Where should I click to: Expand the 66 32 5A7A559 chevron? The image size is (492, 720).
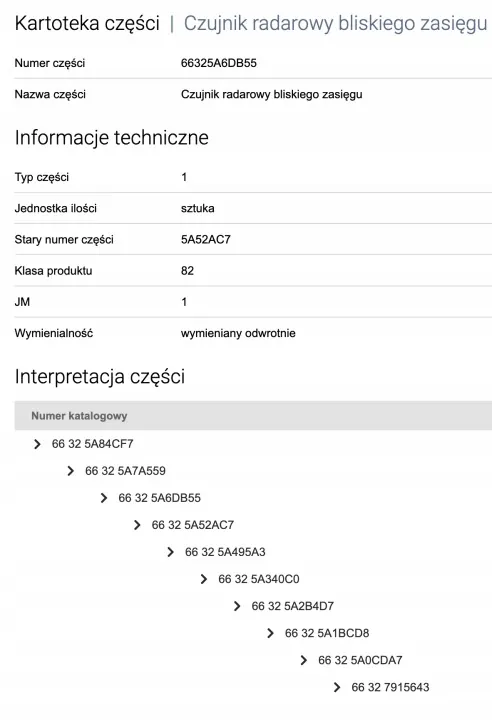tap(70, 471)
